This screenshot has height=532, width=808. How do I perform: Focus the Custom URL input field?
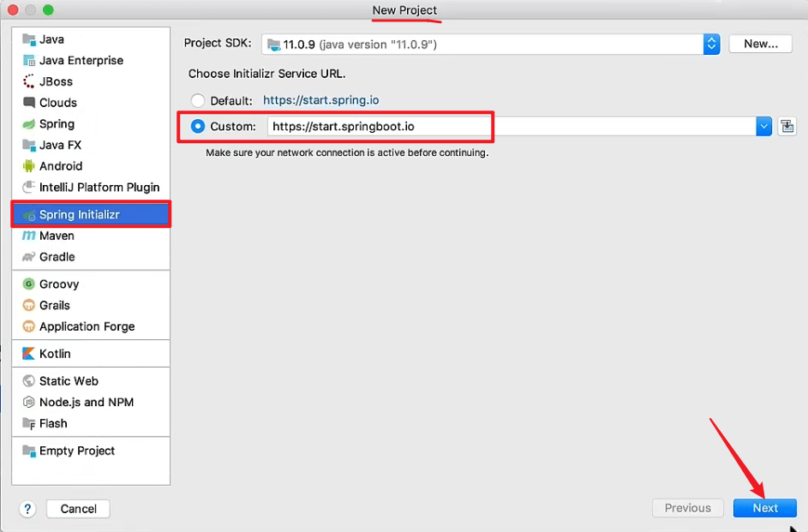[512, 126]
